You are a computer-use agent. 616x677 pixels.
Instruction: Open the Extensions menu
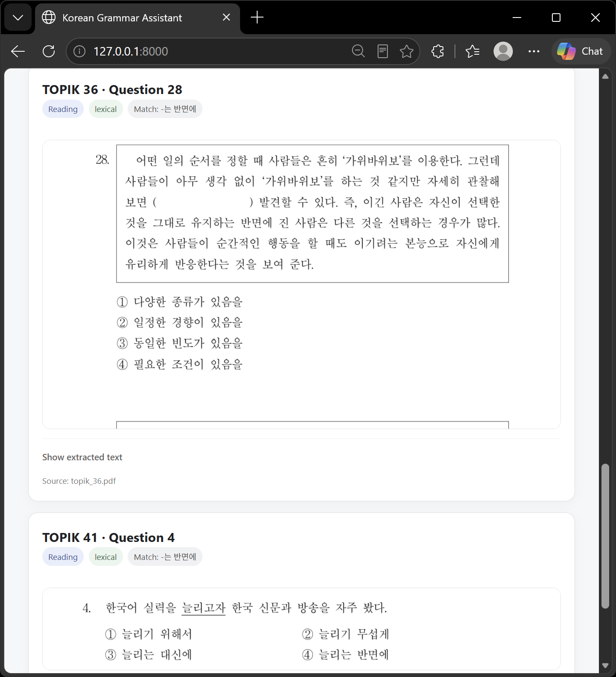(x=438, y=51)
